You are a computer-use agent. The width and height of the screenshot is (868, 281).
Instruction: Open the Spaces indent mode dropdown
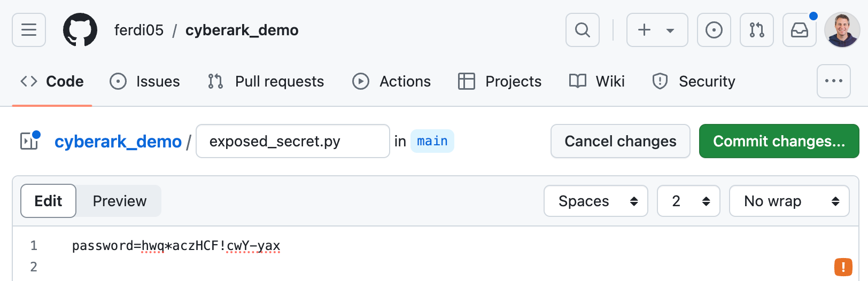595,201
